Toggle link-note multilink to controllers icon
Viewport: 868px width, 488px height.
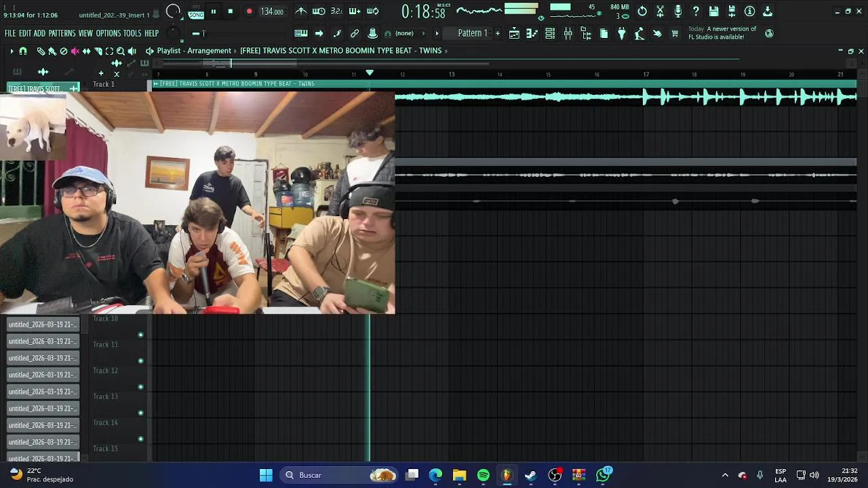coord(355,33)
